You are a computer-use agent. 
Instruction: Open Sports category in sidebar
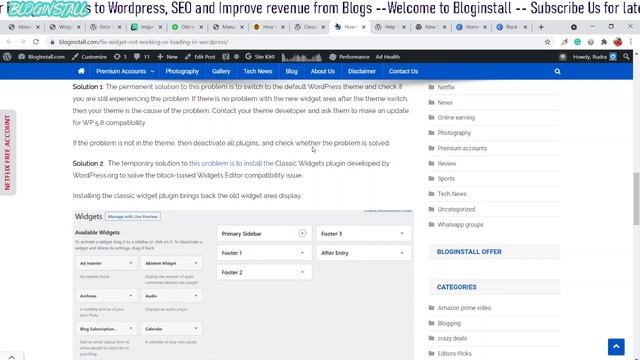446,178
